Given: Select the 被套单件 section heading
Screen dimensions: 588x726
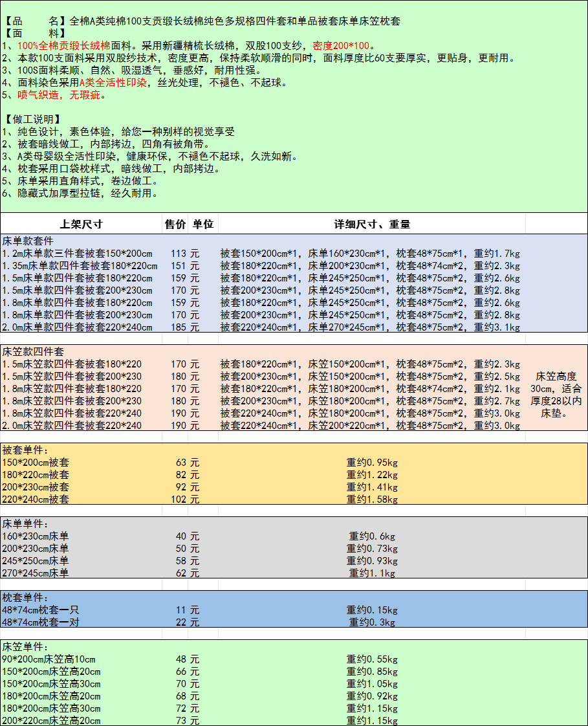Looking at the screenshot, I should [x=25, y=450].
